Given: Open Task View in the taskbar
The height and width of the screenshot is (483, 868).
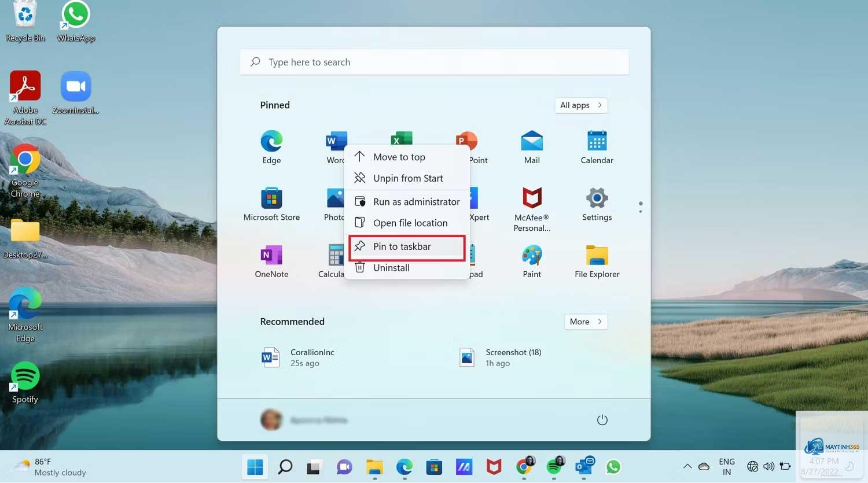Looking at the screenshot, I should pos(314,466).
